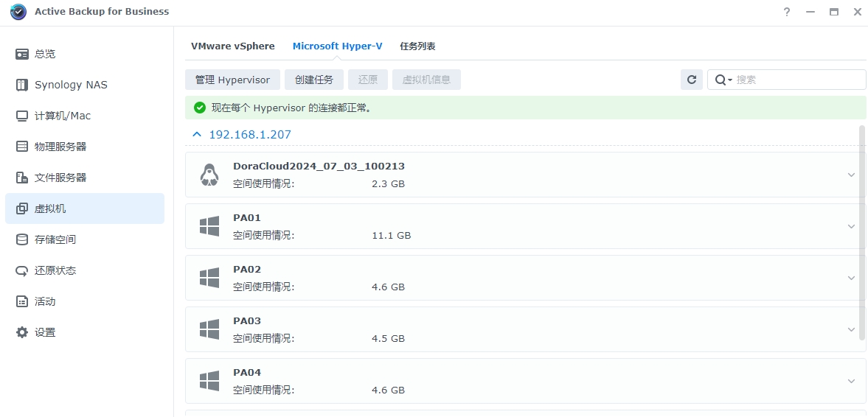Click the 创建任务 create task button
The image size is (868, 417).
(x=314, y=80)
